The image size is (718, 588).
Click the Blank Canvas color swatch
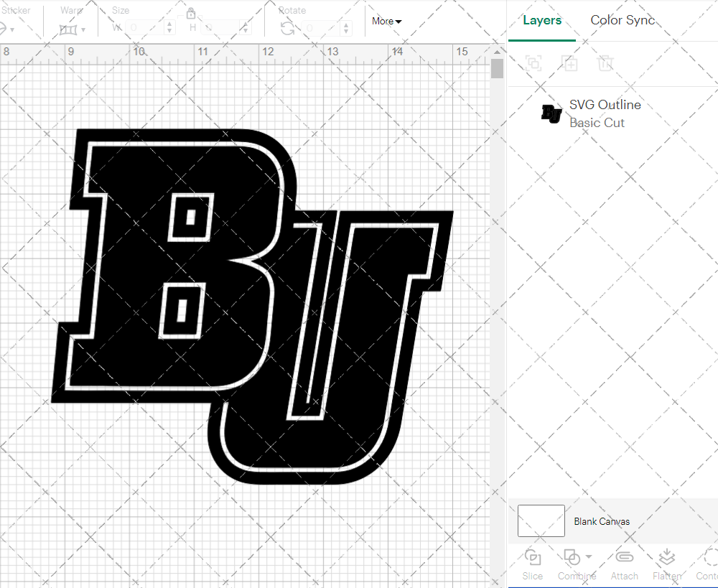tap(541, 521)
